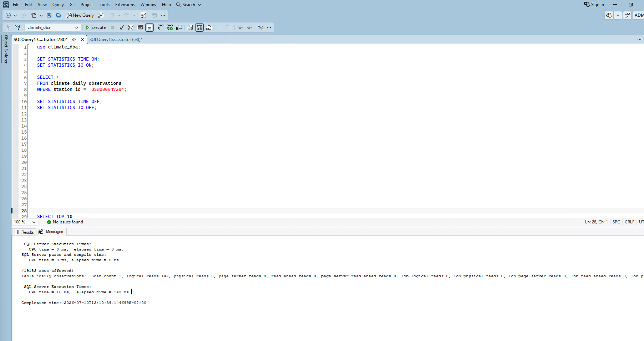The width and height of the screenshot is (644, 341).
Task: Open the Window menu
Action: click(148, 5)
